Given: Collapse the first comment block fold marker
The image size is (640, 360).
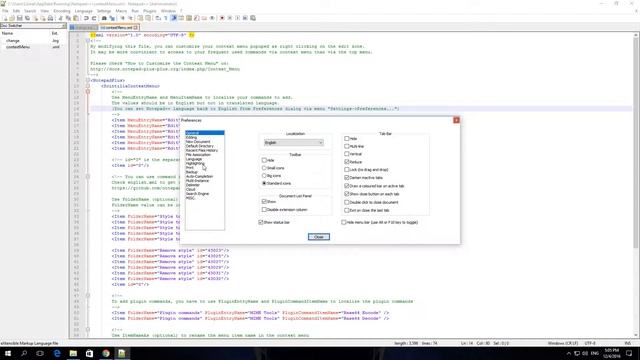Looking at the screenshot, I should [x=88, y=41].
